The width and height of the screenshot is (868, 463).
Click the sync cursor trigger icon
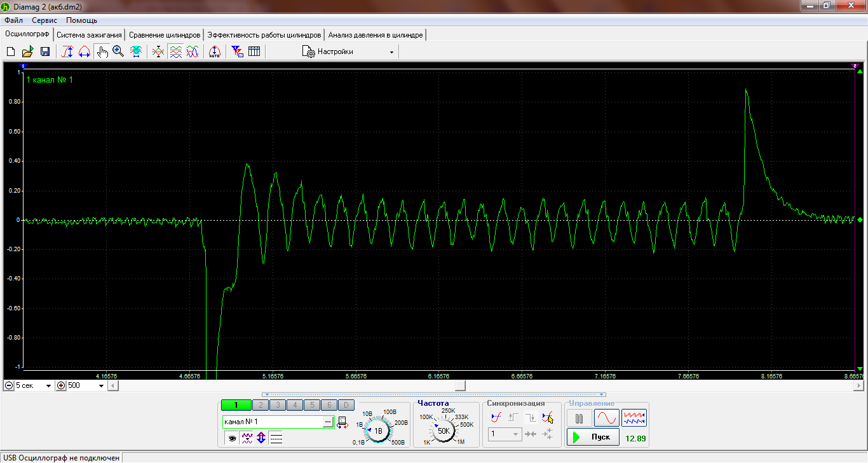pyautogui.click(x=548, y=417)
